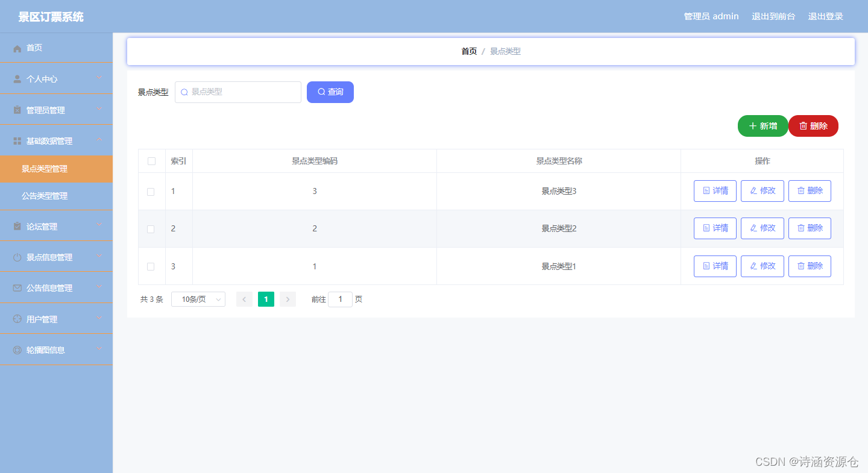
Task: Click the pencil icon on 修改 in the 景点类型1 row
Action: click(x=753, y=266)
